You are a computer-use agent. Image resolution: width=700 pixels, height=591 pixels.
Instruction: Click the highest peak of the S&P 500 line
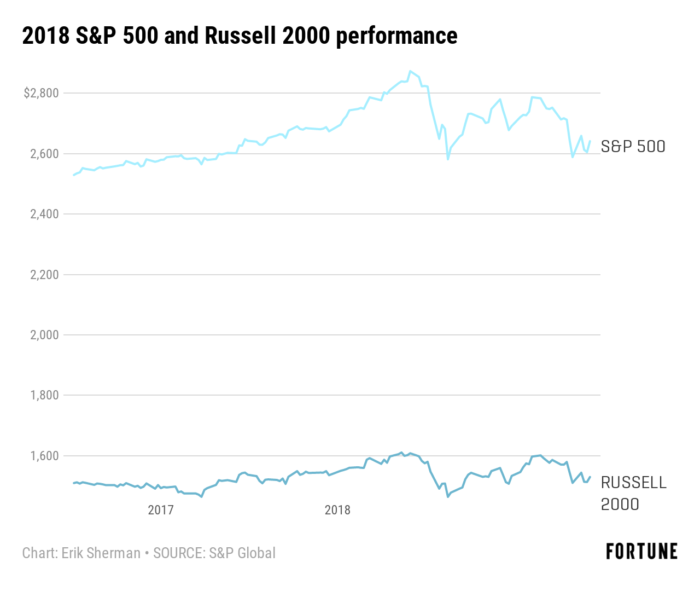[410, 71]
